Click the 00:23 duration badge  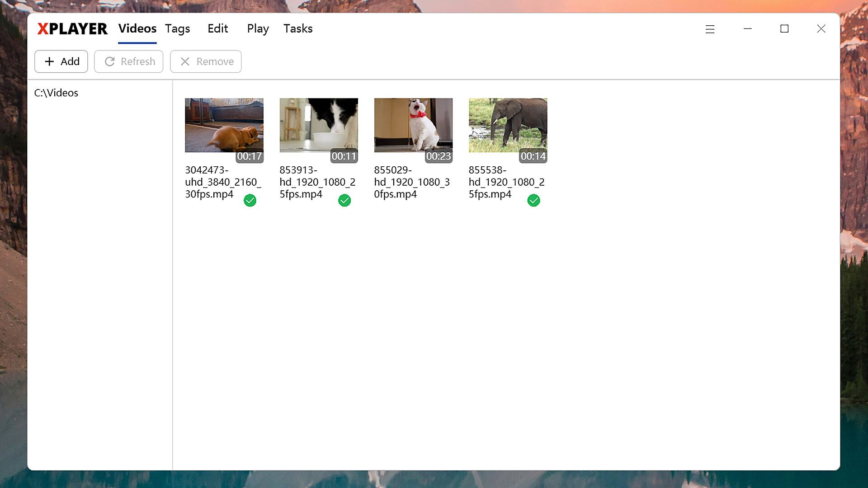[x=438, y=156]
